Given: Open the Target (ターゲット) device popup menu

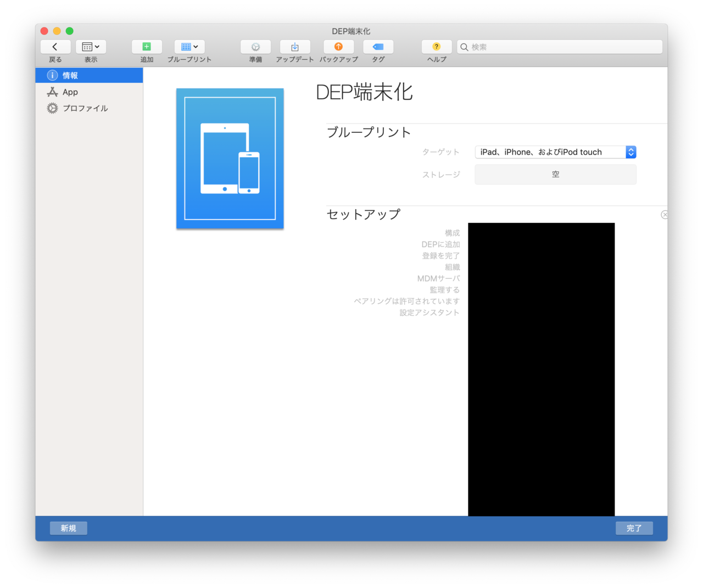Looking at the screenshot, I should [555, 152].
